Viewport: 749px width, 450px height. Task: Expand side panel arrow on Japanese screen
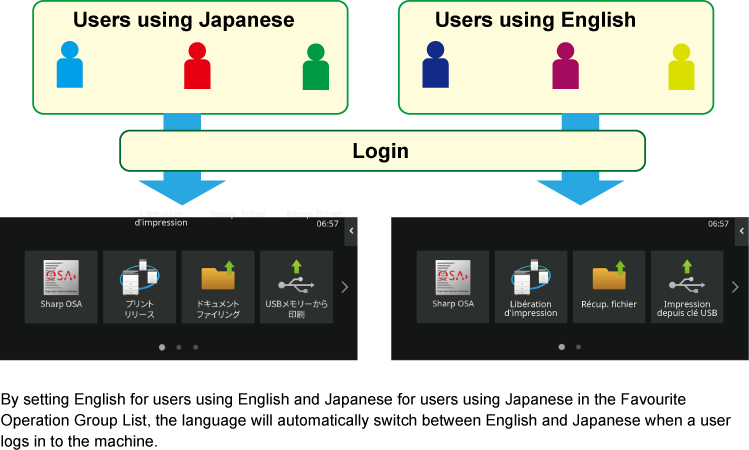tap(351, 232)
